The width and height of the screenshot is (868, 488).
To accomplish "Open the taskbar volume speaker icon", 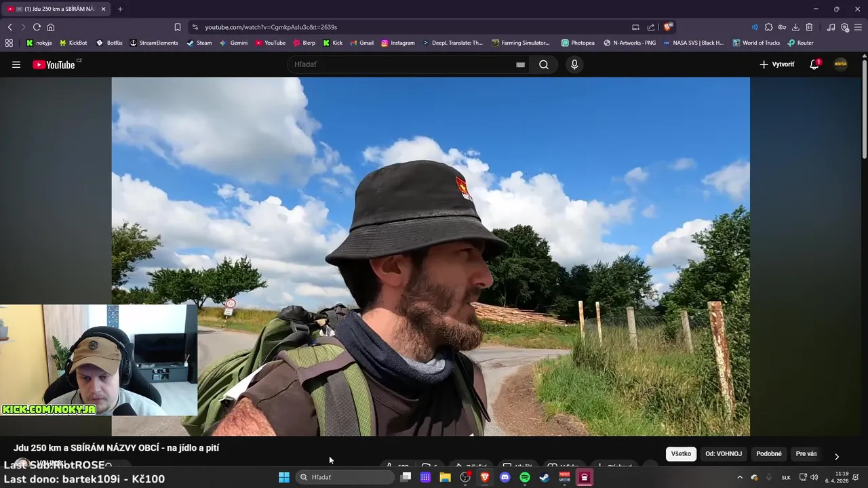I will point(814,477).
